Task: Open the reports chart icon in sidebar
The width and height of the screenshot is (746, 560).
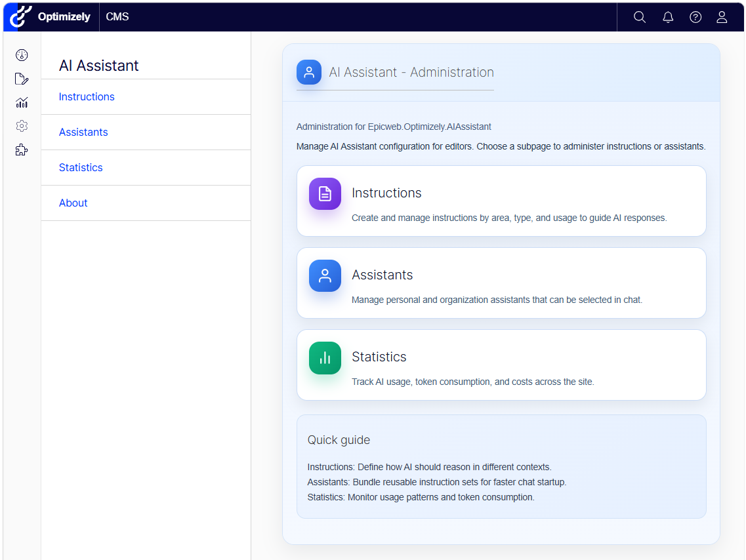Action: [22, 102]
